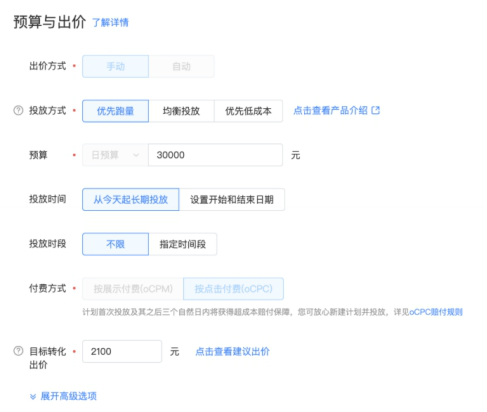This screenshot has width=487, height=412.
Task: Click 点击查看建议出价 link
Action: pos(232,351)
